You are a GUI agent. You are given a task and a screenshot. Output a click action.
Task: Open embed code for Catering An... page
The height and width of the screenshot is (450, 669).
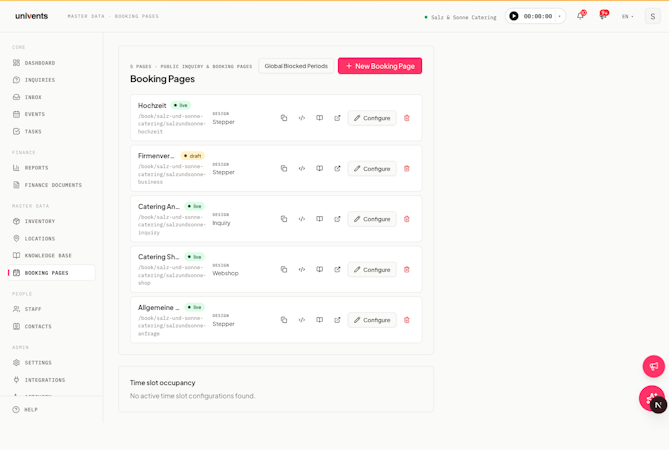(302, 219)
